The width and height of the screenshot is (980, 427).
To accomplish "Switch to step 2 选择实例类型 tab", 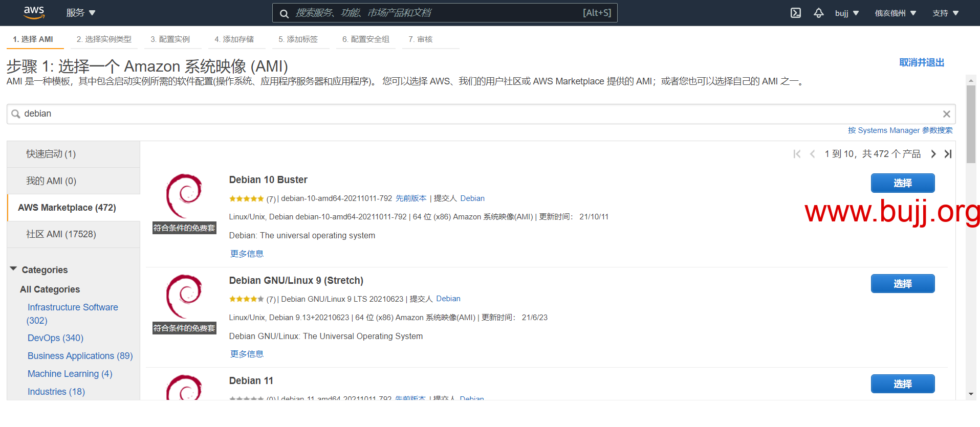I will (104, 39).
